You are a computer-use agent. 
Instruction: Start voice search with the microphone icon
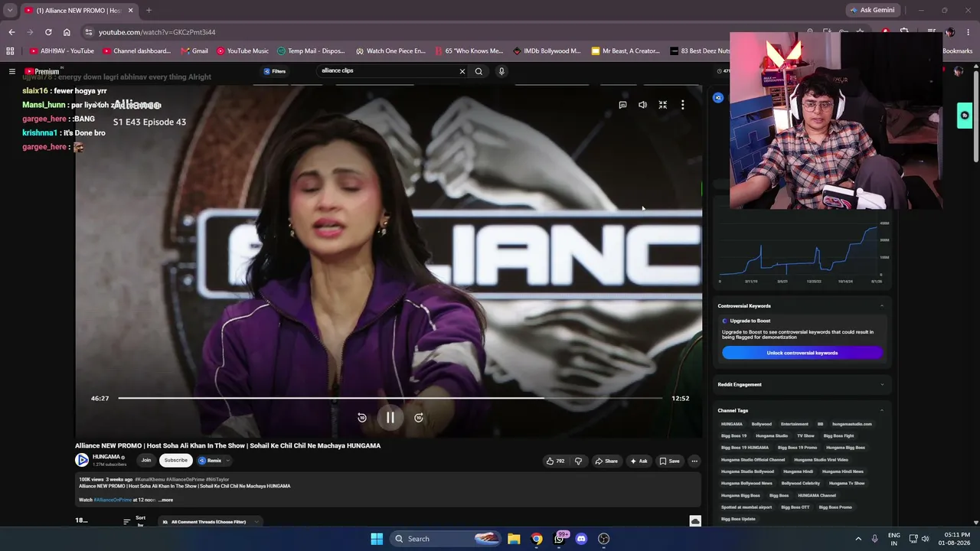coord(501,71)
